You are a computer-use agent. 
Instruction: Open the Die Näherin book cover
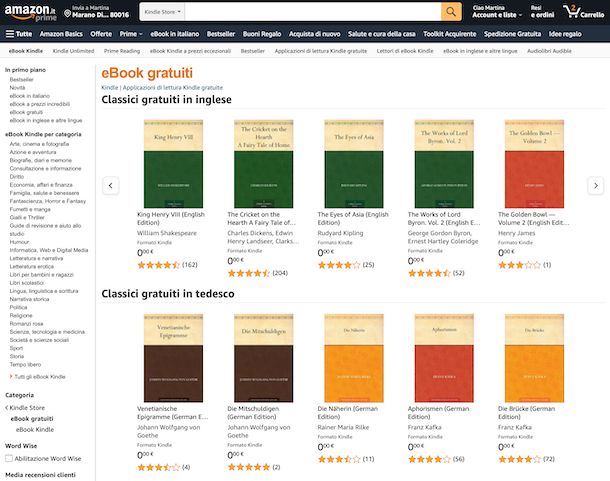click(x=354, y=358)
